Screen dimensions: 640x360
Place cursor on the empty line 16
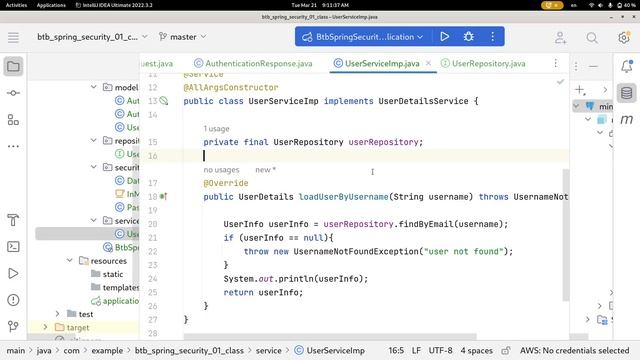tap(376, 156)
